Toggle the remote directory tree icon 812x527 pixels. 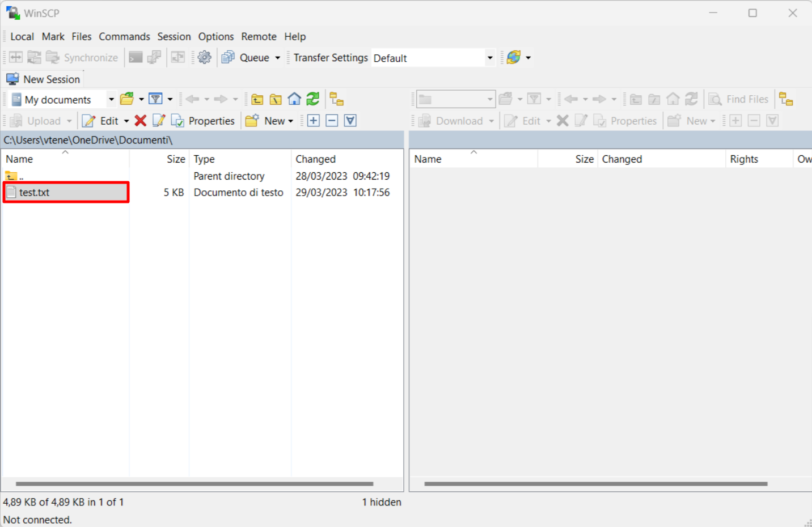click(x=786, y=99)
